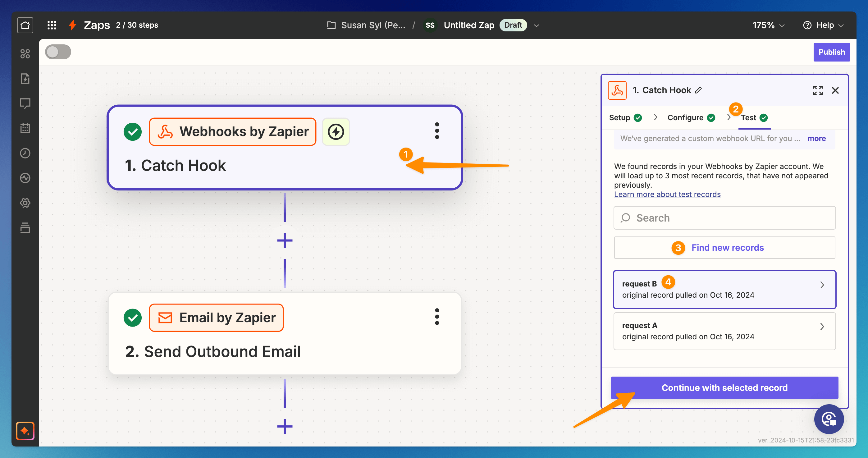Click Continue with selected record
This screenshot has height=458, width=868.
tap(724, 387)
